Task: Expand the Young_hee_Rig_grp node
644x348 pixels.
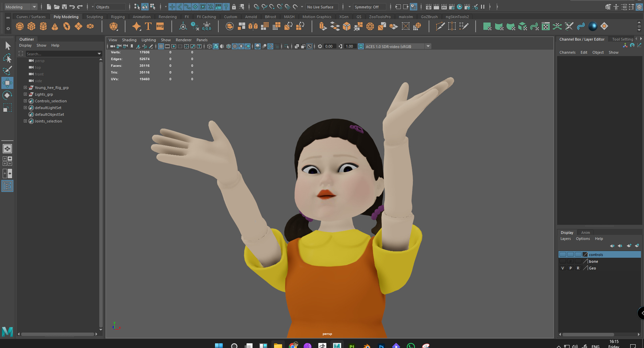Action: pos(25,88)
